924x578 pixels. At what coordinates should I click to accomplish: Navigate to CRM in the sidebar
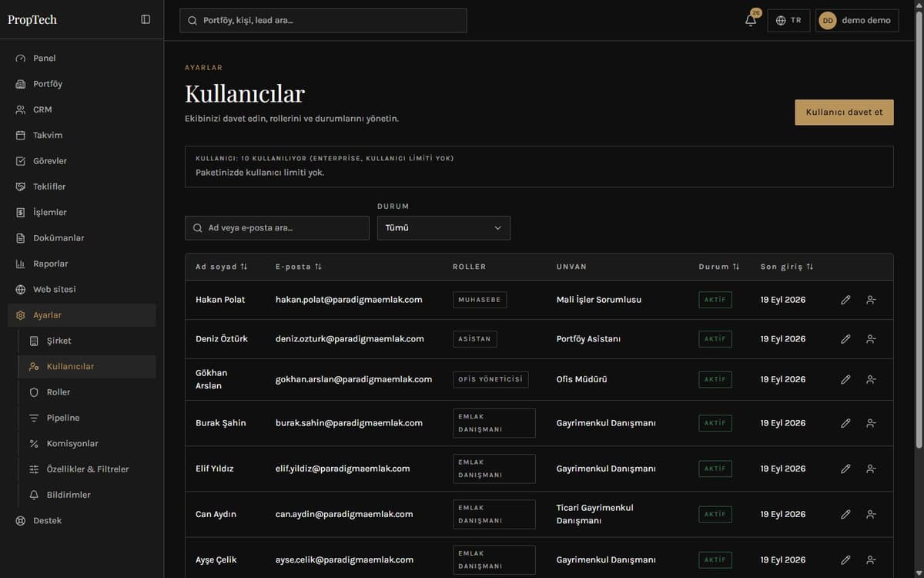click(x=82, y=109)
